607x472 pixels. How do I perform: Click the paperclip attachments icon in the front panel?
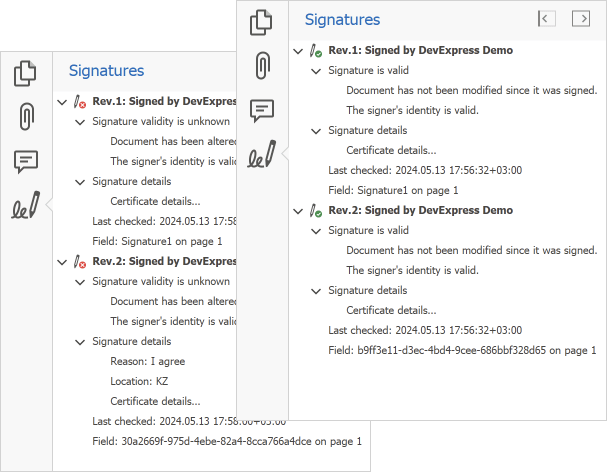coord(261,65)
